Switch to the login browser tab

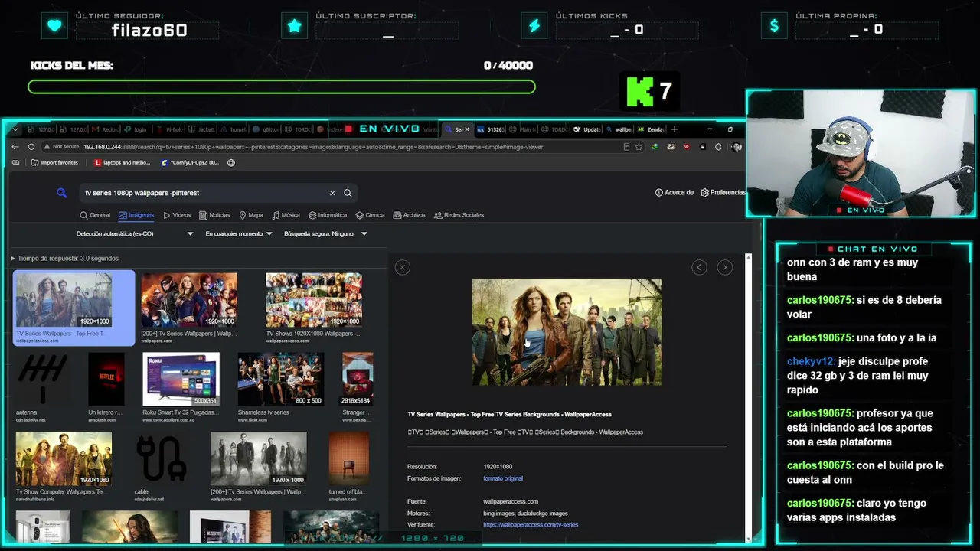(x=136, y=129)
